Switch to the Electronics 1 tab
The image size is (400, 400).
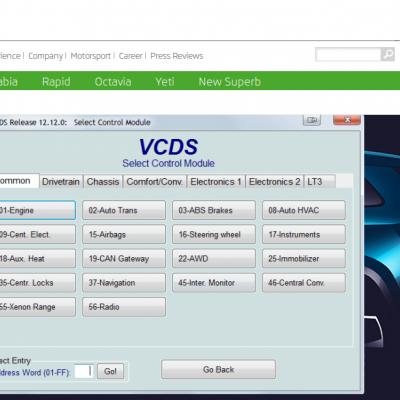(216, 182)
